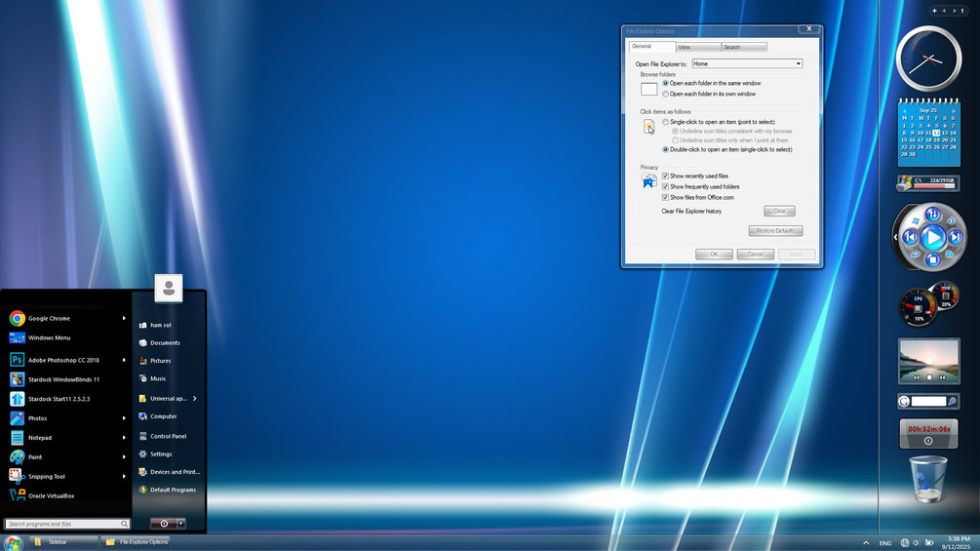Choose Open each folder in its own window
980x551 pixels.
click(x=666, y=94)
